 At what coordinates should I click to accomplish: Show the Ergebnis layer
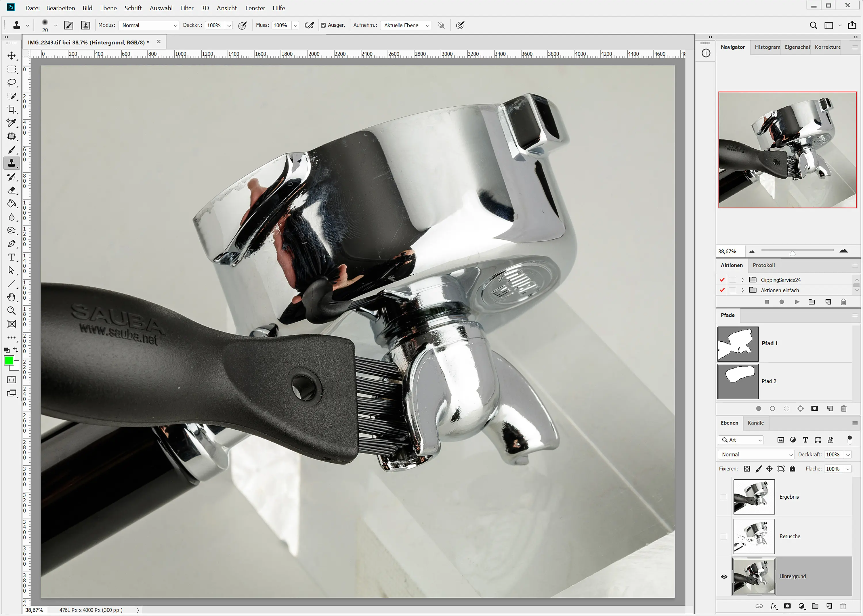pyautogui.click(x=724, y=497)
